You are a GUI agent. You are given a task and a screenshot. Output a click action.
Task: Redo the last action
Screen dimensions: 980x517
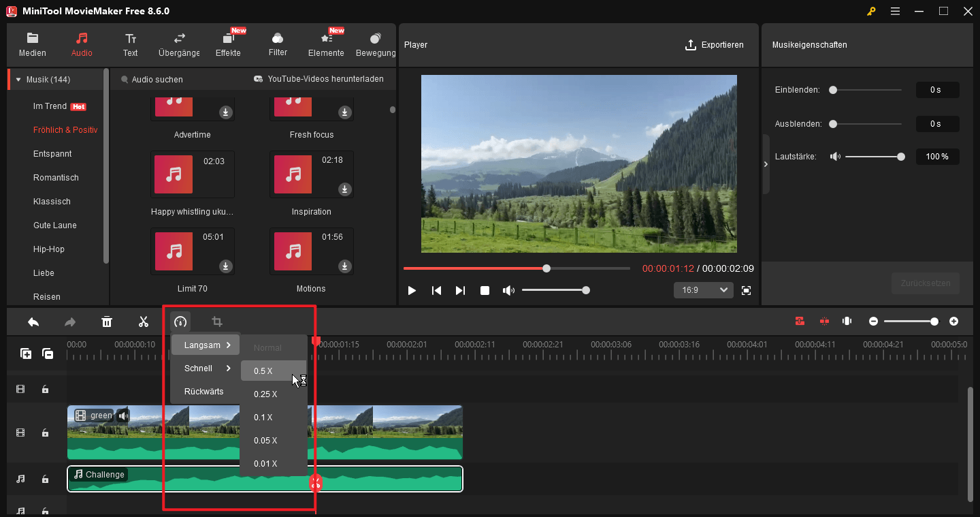point(70,321)
